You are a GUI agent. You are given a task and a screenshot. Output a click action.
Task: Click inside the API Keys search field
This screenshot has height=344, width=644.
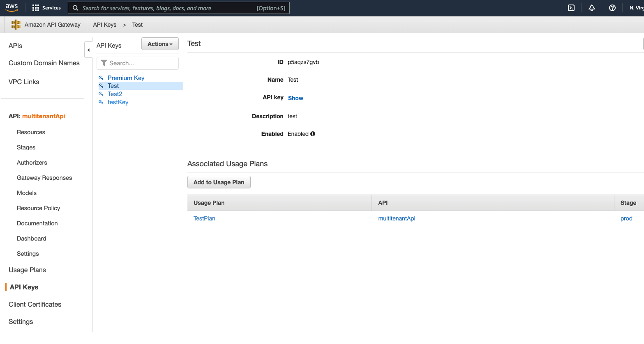[140, 63]
